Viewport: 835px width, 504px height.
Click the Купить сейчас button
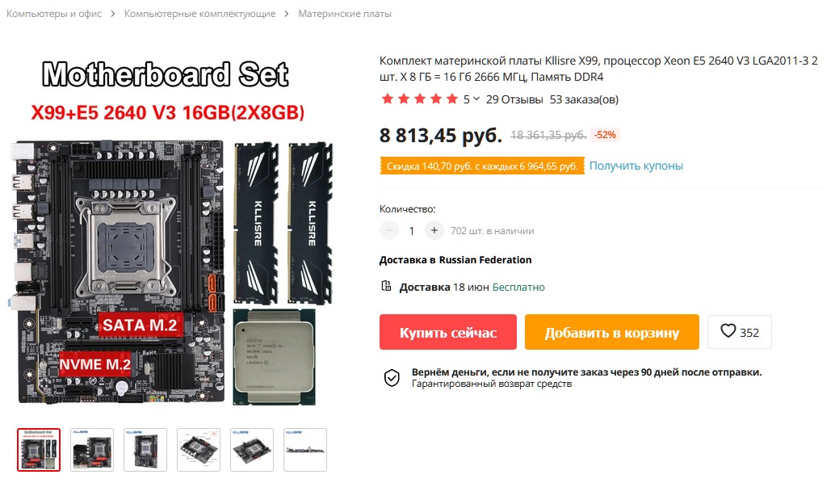(448, 332)
